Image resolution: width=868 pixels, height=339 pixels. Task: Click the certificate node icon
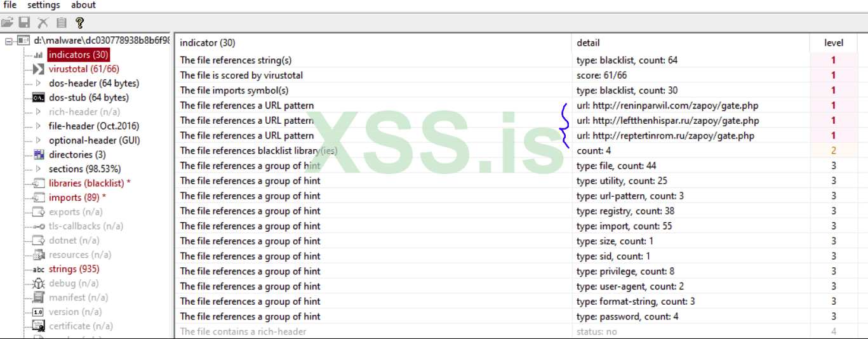(x=38, y=326)
